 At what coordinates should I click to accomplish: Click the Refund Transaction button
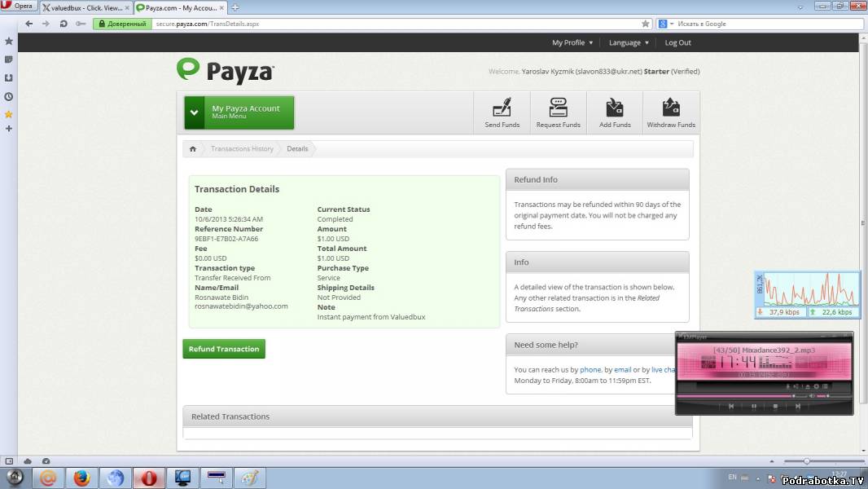pos(224,349)
